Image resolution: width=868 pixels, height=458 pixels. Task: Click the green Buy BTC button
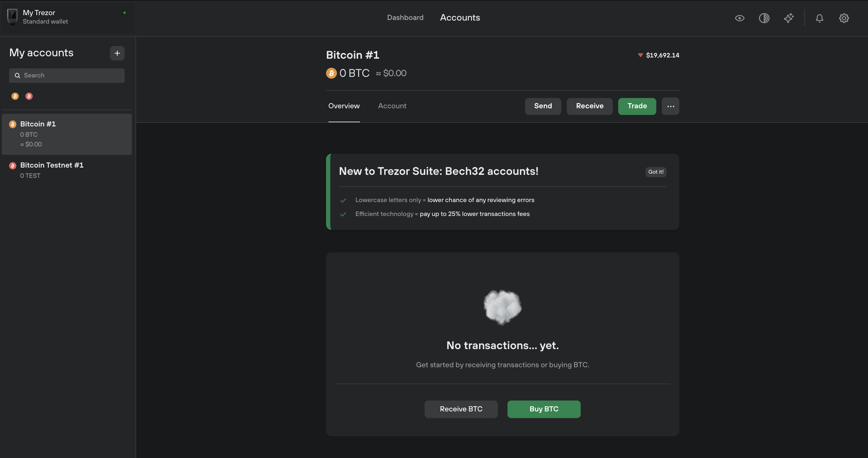pos(544,409)
